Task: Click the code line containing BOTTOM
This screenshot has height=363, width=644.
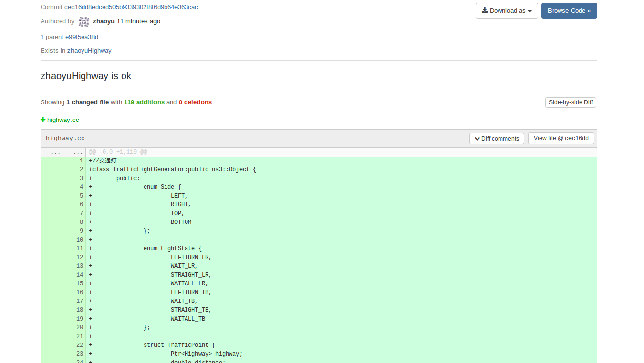Action: (x=341, y=222)
